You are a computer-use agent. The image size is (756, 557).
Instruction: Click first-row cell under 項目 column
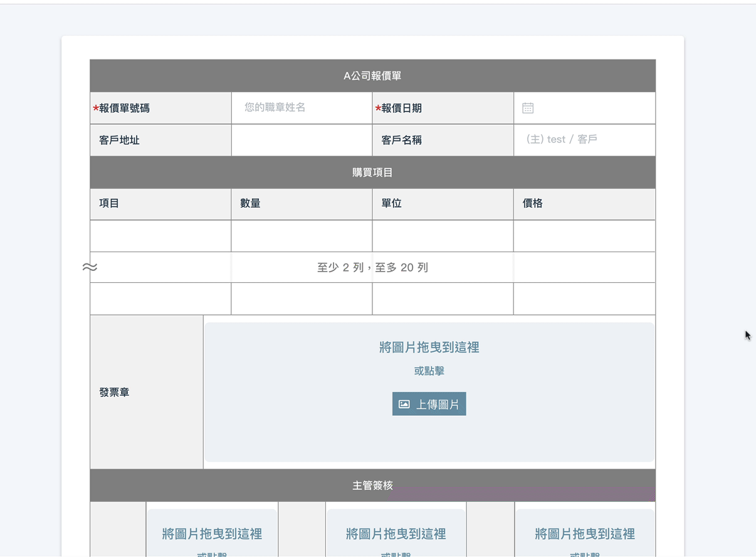pyautogui.click(x=160, y=236)
